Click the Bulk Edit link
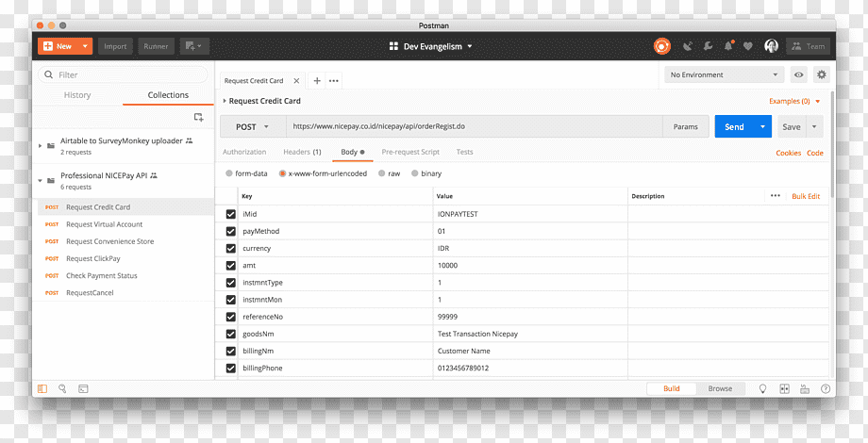This screenshot has width=868, height=443. 806,196
